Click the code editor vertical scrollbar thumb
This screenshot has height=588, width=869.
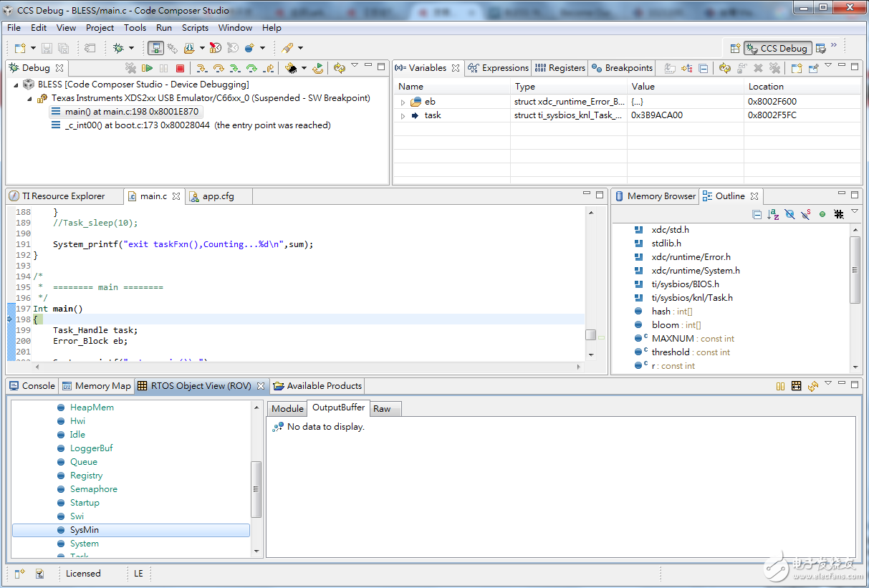point(590,334)
